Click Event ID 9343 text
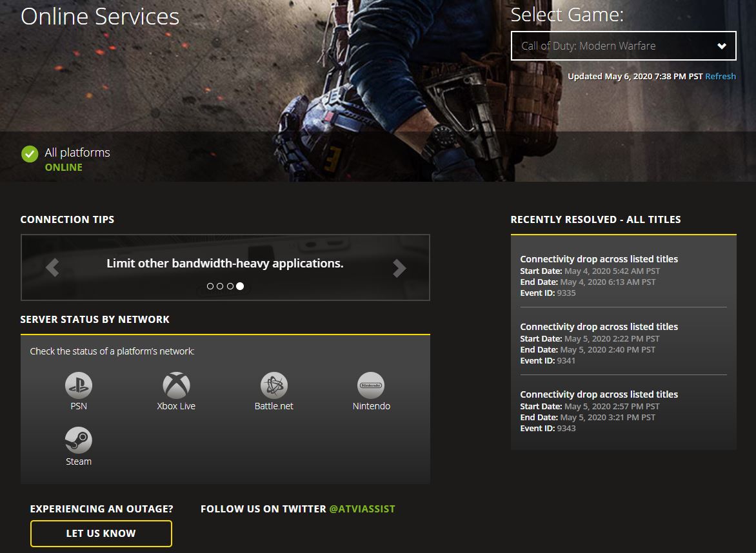The width and height of the screenshot is (756, 553). 548,428
